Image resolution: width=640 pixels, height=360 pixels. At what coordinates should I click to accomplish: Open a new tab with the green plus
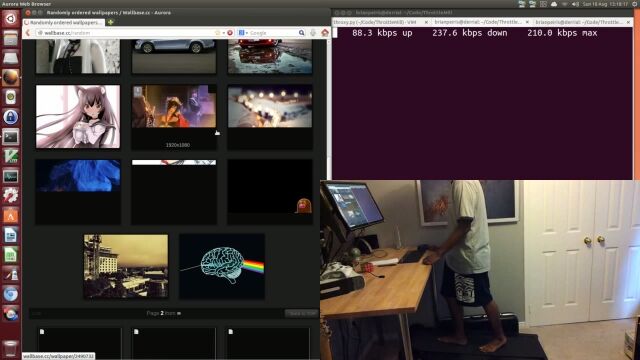111,22
